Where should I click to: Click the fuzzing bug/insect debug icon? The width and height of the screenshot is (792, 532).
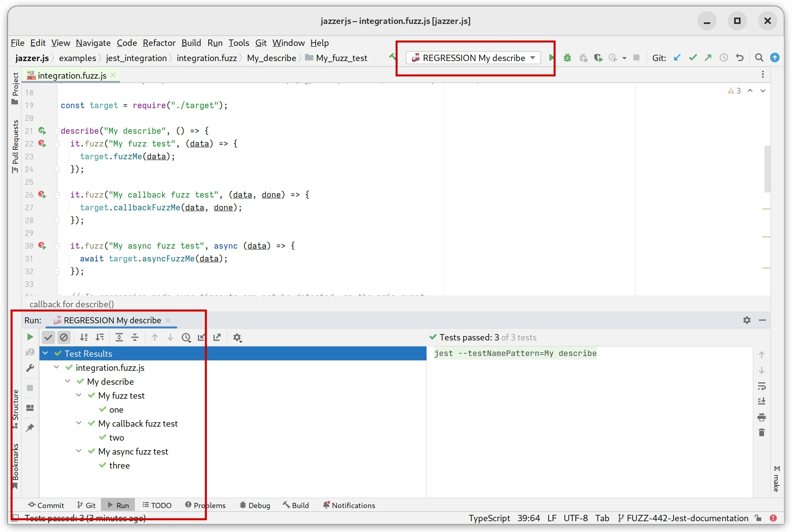tap(567, 57)
